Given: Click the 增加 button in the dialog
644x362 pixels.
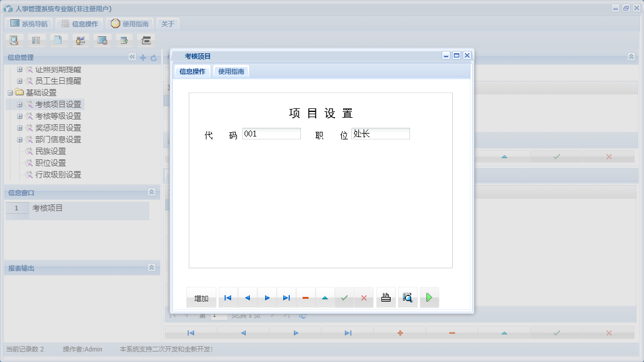Looking at the screenshot, I should [201, 297].
